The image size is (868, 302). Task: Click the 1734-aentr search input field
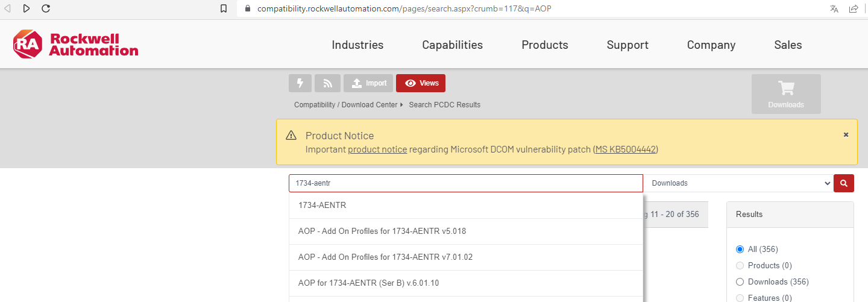(x=466, y=183)
